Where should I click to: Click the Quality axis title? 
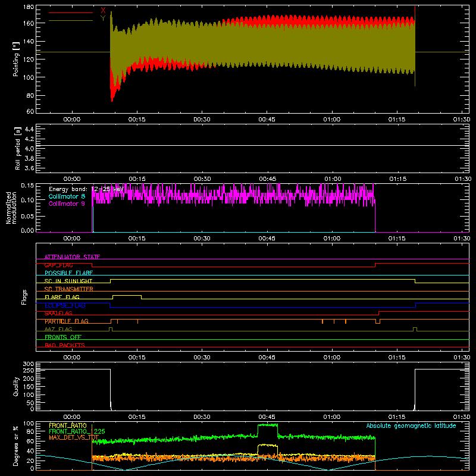click(16, 386)
